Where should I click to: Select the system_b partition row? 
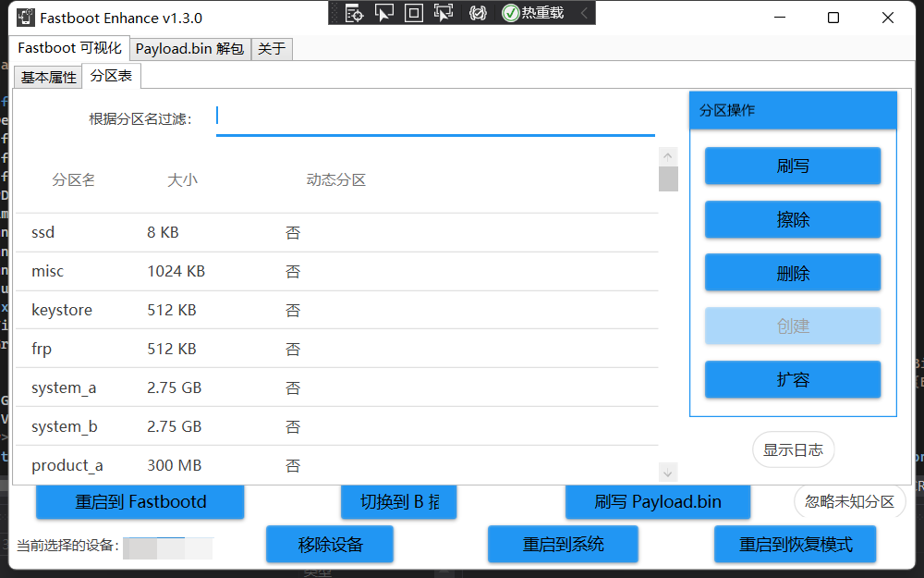coord(336,426)
